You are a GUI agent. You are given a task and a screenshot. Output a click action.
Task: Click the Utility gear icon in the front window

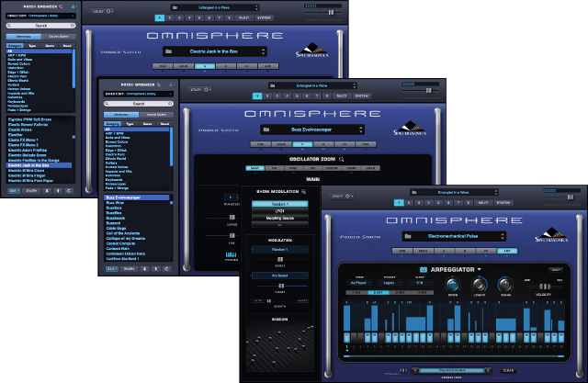click(x=347, y=196)
